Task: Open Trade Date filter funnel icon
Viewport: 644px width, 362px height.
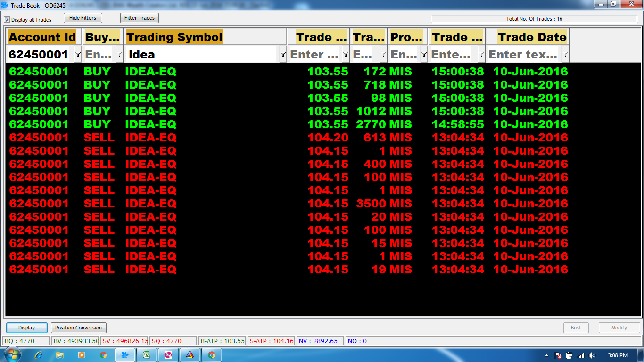Action: tap(565, 55)
